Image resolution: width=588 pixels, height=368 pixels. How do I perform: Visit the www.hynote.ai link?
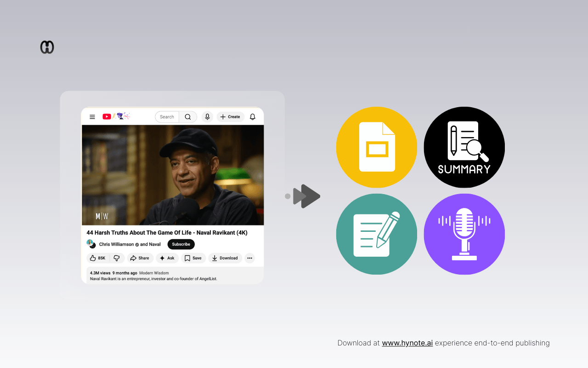coord(407,343)
